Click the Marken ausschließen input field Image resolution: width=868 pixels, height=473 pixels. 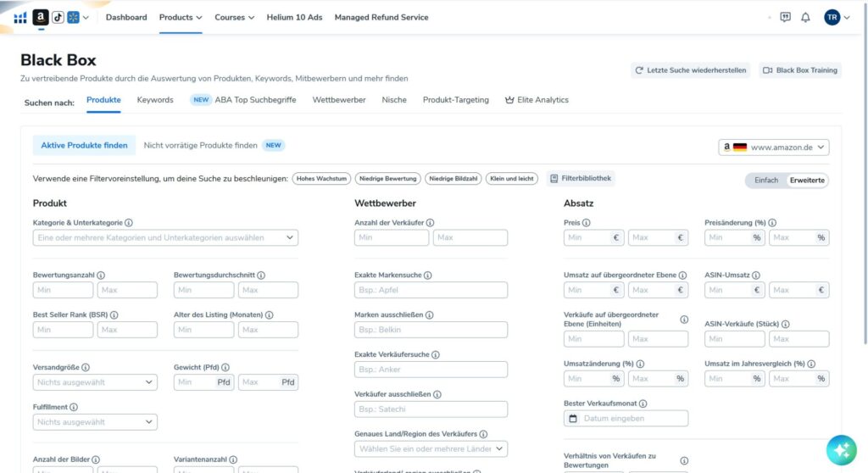tap(431, 330)
